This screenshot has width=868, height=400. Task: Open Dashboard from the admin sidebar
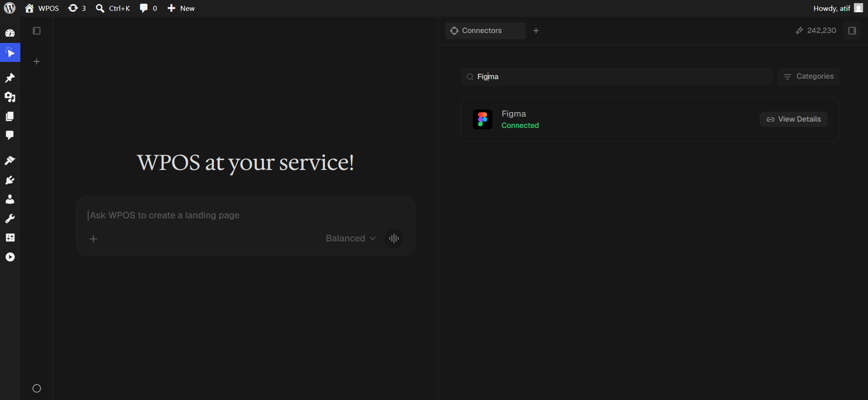10,33
